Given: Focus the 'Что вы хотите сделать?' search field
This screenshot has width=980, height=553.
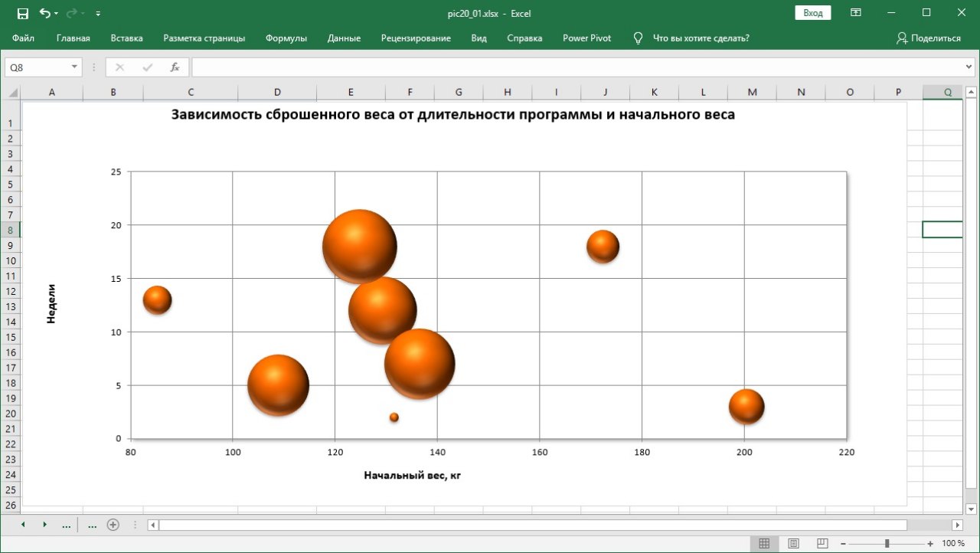Looking at the screenshot, I should (701, 38).
